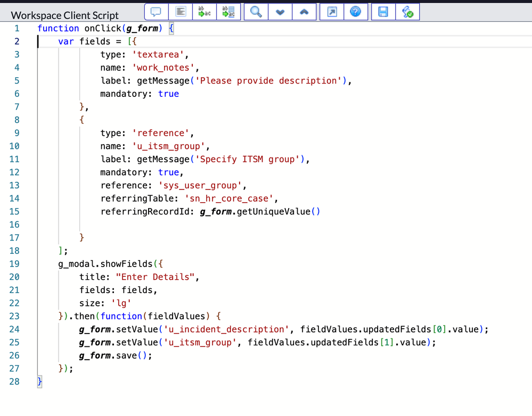Open the Replace tool in toolbar
532x416 pixels.
pos(204,12)
